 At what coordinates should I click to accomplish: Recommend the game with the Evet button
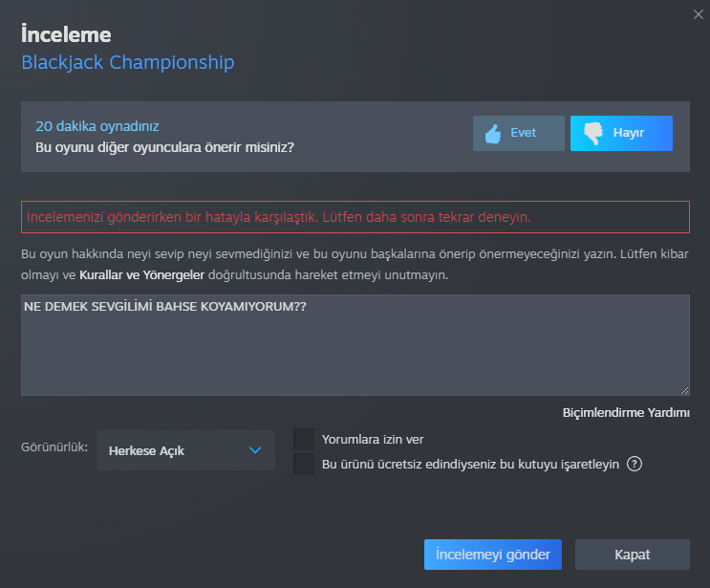519,134
